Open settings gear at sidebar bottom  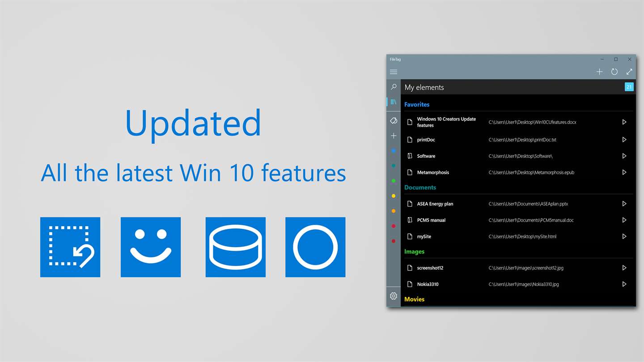coord(394,296)
